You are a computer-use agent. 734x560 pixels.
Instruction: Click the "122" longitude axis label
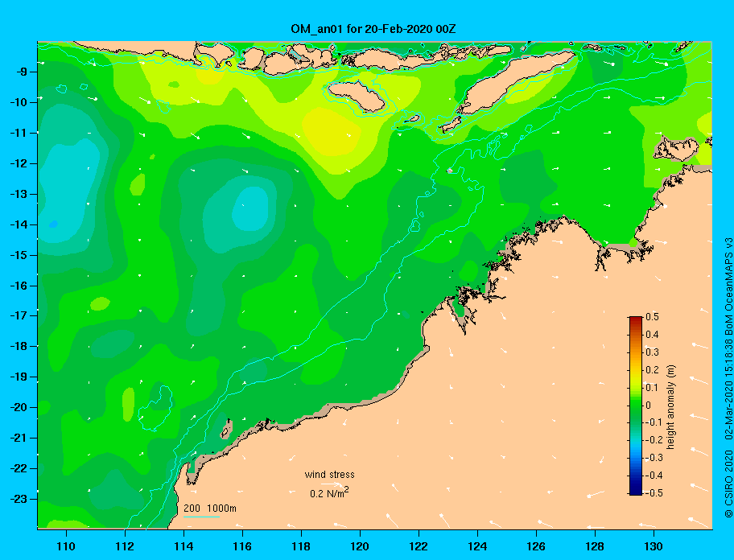coord(419,546)
